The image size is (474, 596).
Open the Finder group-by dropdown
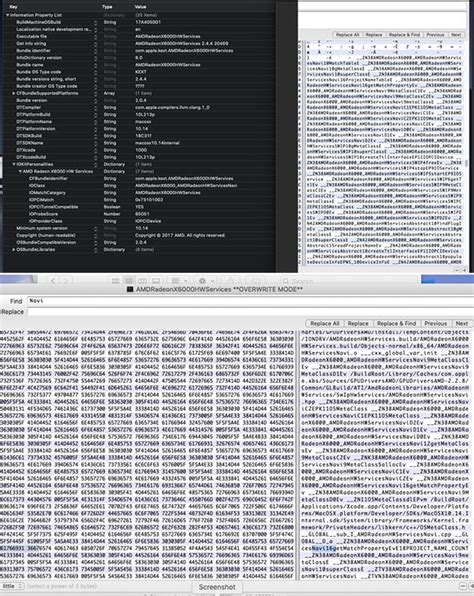pos(179,281)
